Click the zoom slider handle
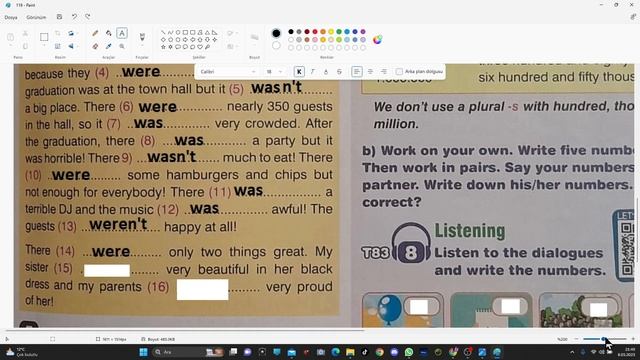 [604, 339]
